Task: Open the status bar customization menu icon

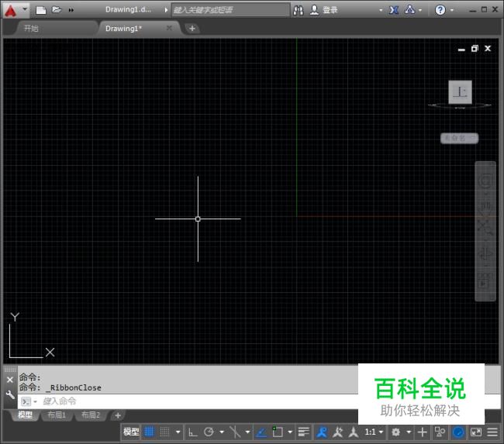Action: (x=492, y=432)
